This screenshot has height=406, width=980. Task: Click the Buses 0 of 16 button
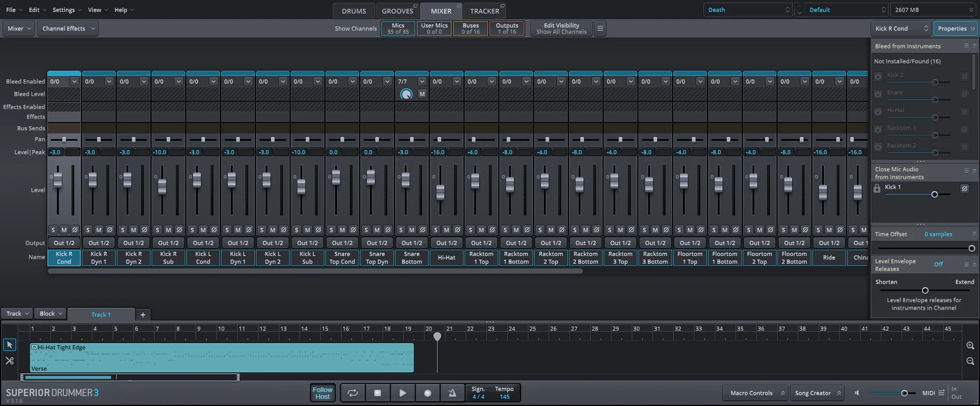coord(471,29)
